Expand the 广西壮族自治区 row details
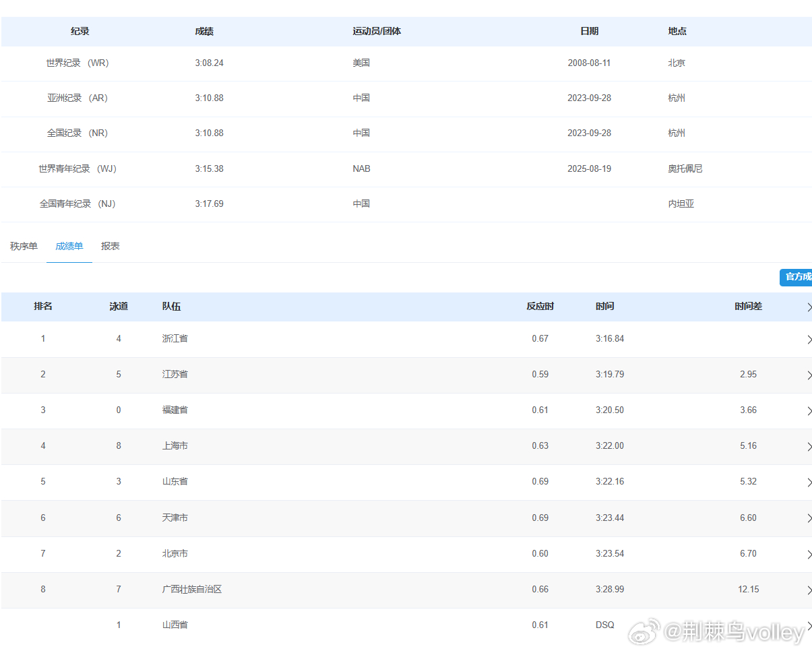This screenshot has height=653, width=812. [809, 590]
